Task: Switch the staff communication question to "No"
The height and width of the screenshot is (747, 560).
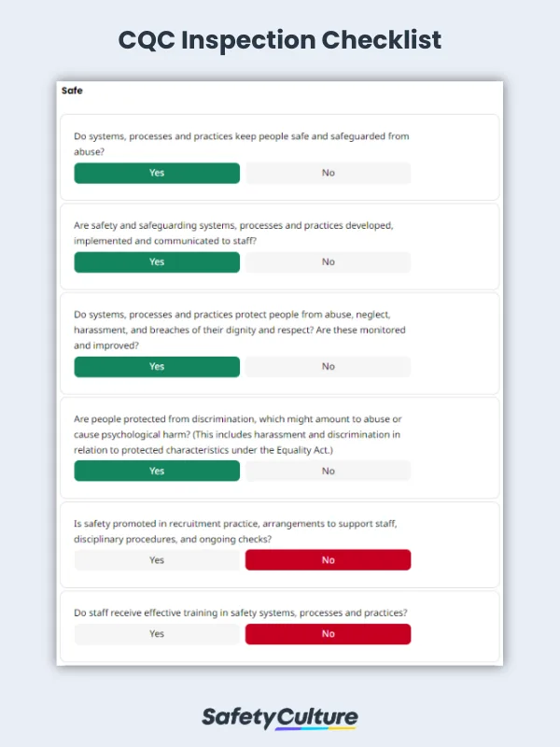Action: tap(328, 262)
